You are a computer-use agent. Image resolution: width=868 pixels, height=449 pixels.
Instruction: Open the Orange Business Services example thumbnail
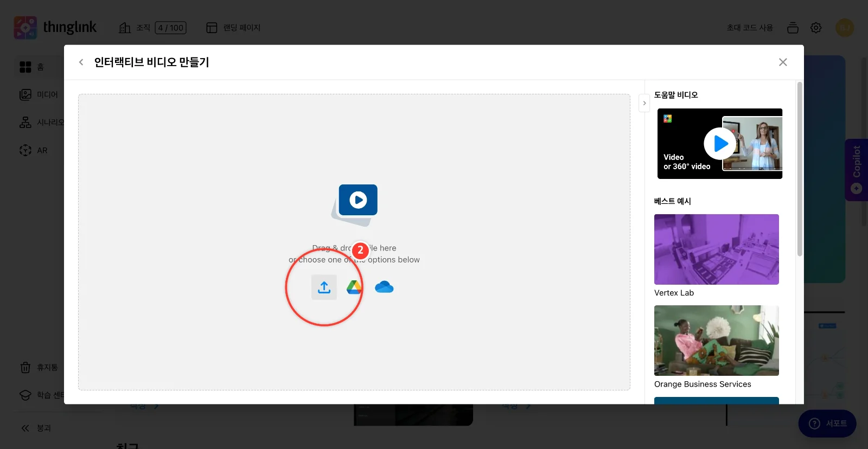pos(717,341)
